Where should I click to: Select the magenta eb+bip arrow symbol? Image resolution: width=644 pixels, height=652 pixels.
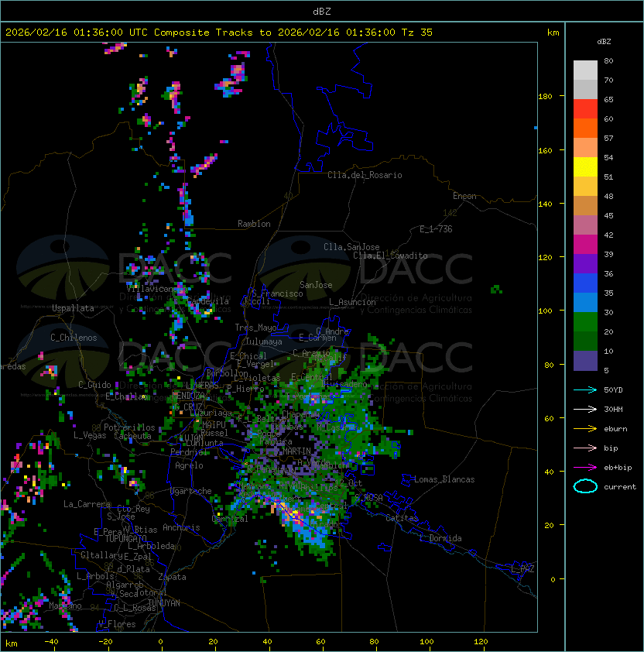(x=585, y=468)
